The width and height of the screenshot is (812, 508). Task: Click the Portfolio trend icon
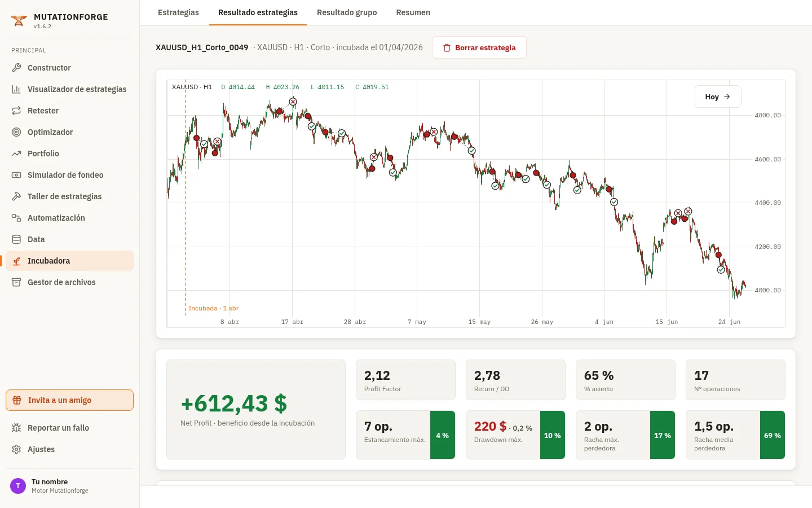pos(16,154)
